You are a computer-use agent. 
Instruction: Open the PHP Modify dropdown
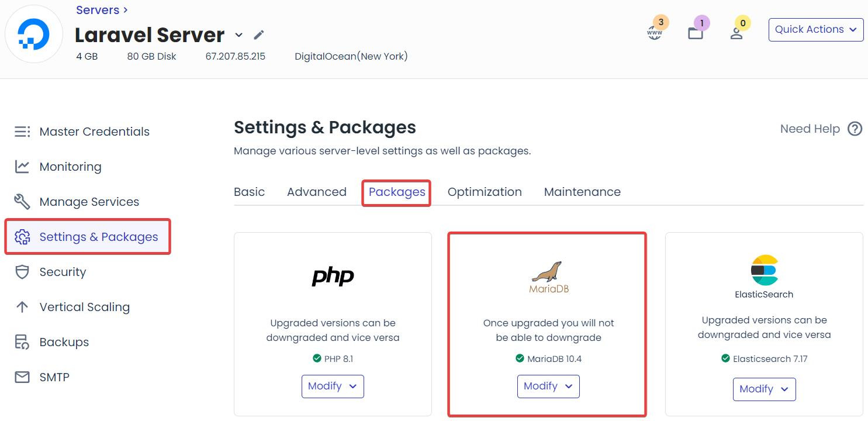pyautogui.click(x=333, y=387)
